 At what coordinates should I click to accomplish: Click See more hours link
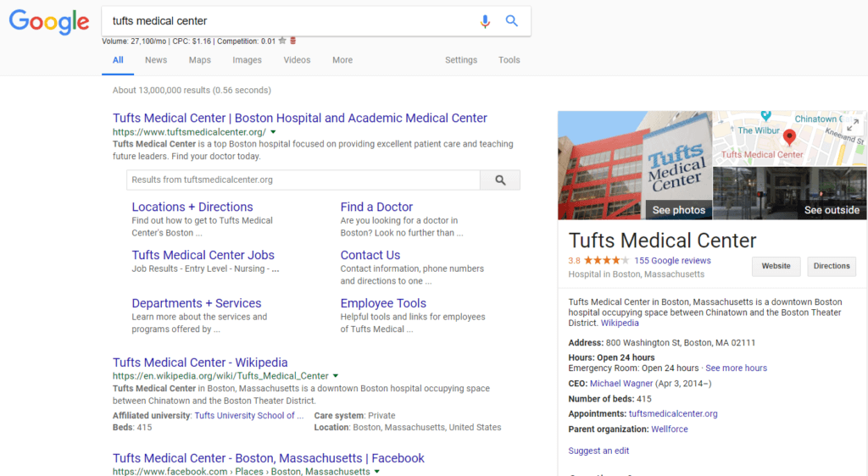[737, 368]
